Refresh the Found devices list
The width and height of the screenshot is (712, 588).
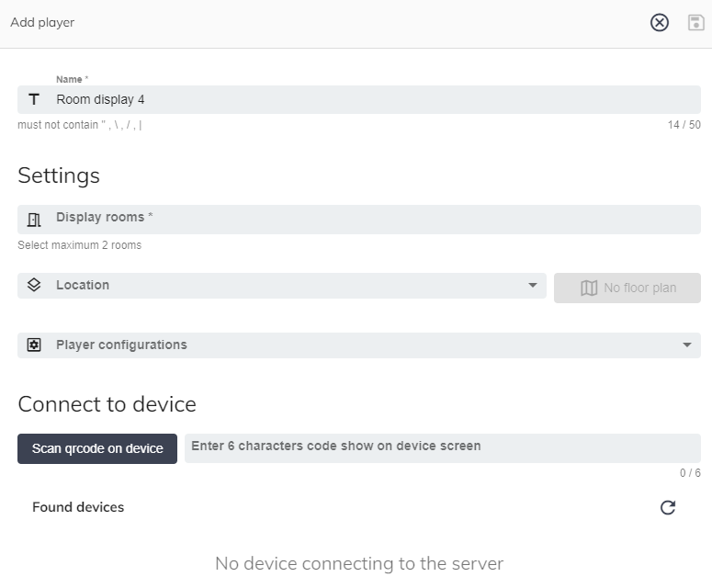[x=668, y=507]
